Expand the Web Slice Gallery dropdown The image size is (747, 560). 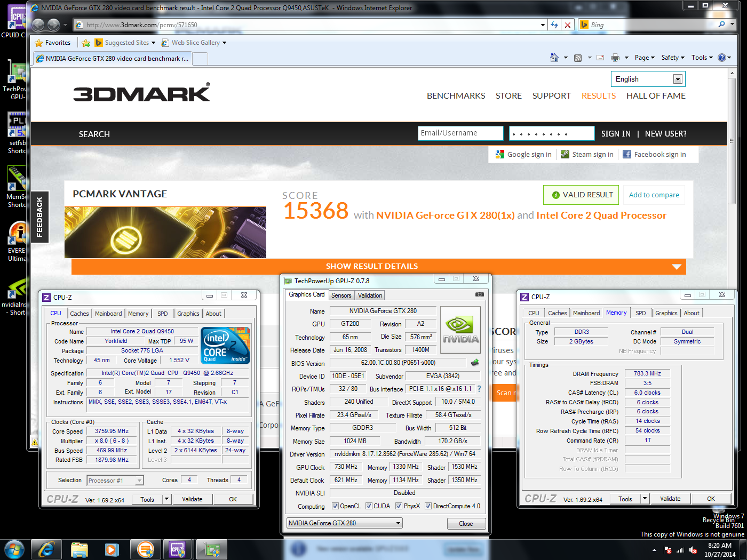224,43
